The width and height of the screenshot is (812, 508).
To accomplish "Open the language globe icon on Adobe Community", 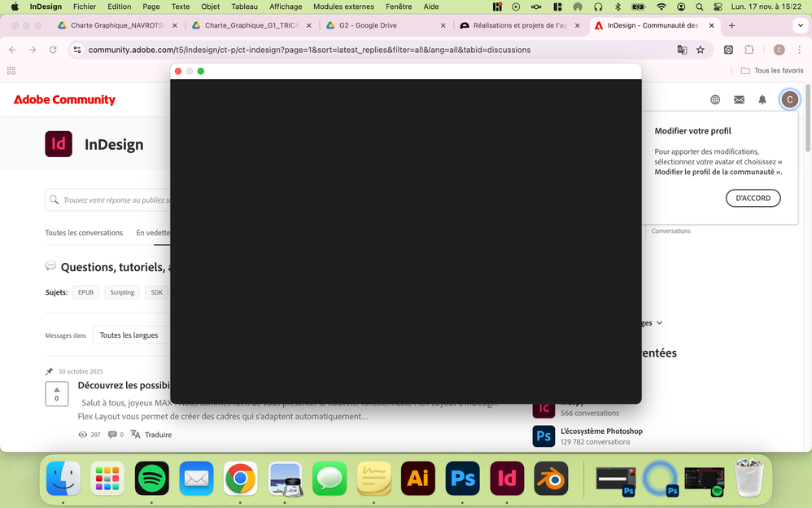I will 715,99.
